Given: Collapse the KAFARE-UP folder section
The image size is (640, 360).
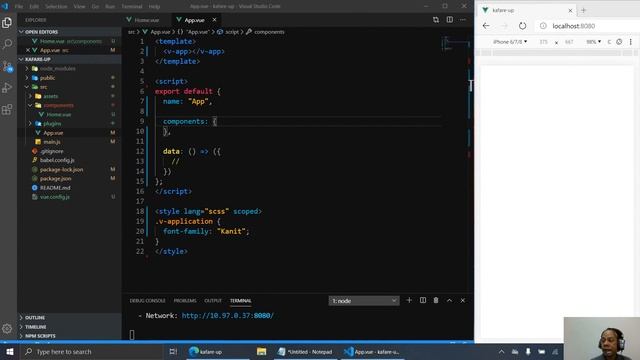Looking at the screenshot, I should coord(38,59).
